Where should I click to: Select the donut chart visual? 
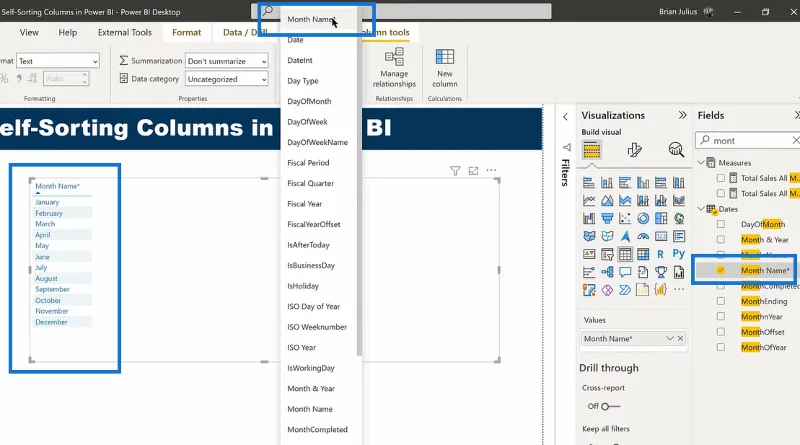pyautogui.click(x=643, y=218)
